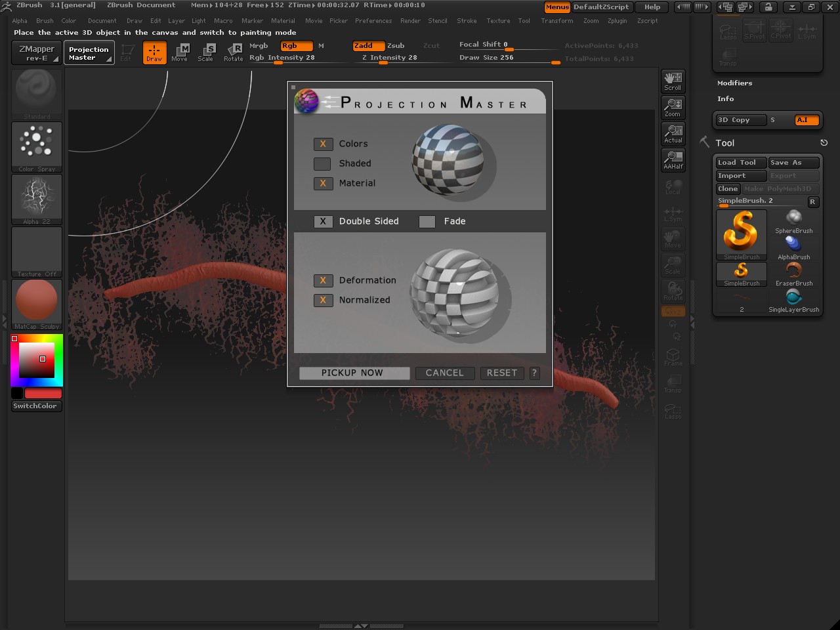Click the Scroll canvas icon
The height and width of the screenshot is (630, 840).
(x=673, y=81)
